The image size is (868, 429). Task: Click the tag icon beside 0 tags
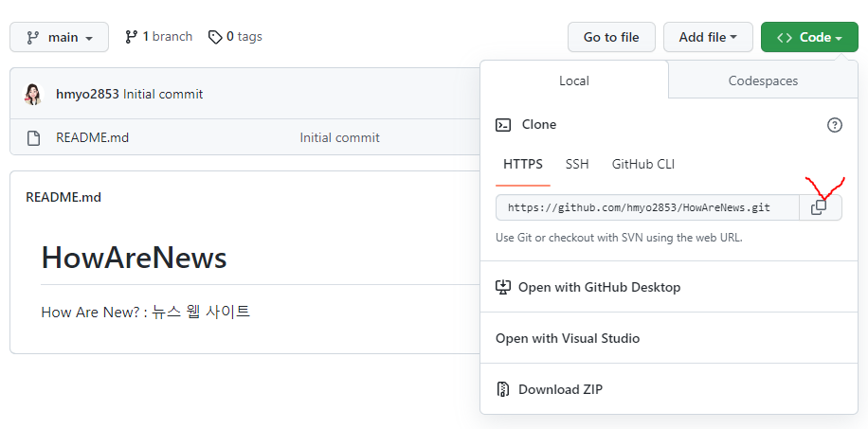point(215,37)
